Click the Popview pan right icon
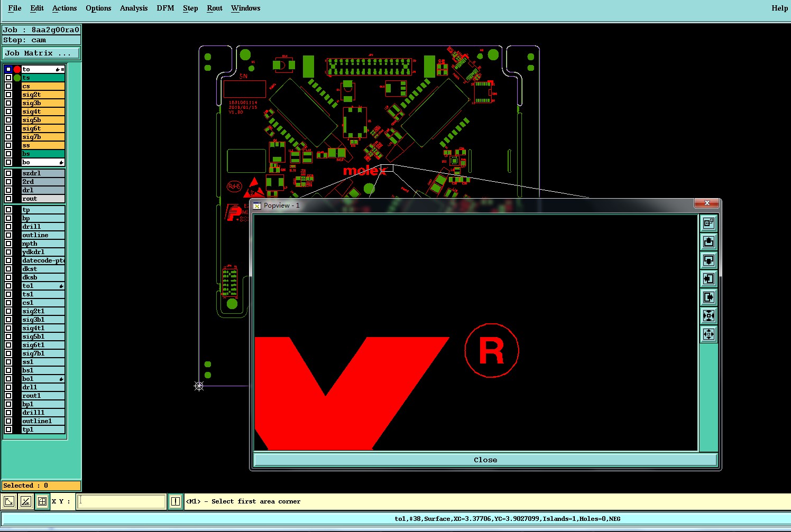Screen dimensions: 791x532 [x=709, y=297]
